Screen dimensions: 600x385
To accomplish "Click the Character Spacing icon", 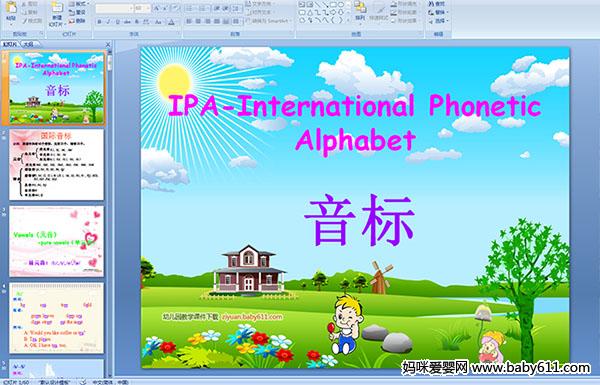I will tap(146, 22).
